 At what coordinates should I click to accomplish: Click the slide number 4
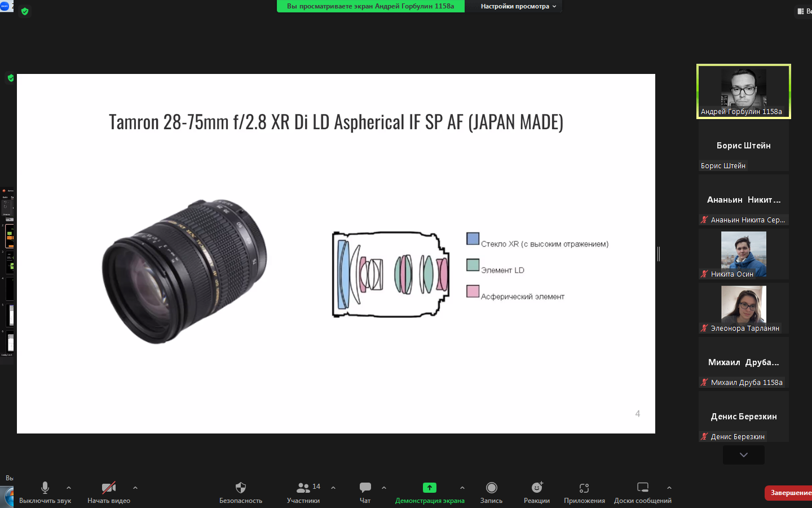638,414
